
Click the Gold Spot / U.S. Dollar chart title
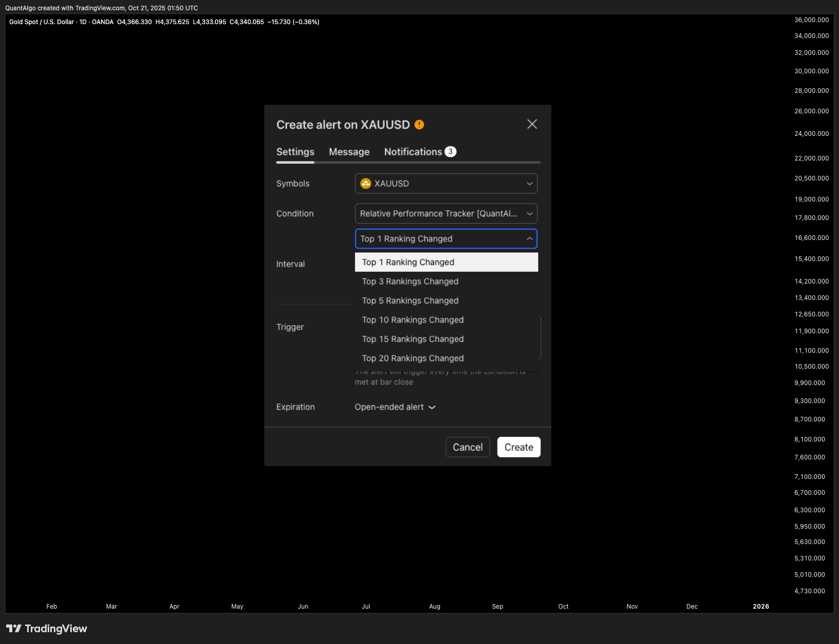click(x=42, y=22)
